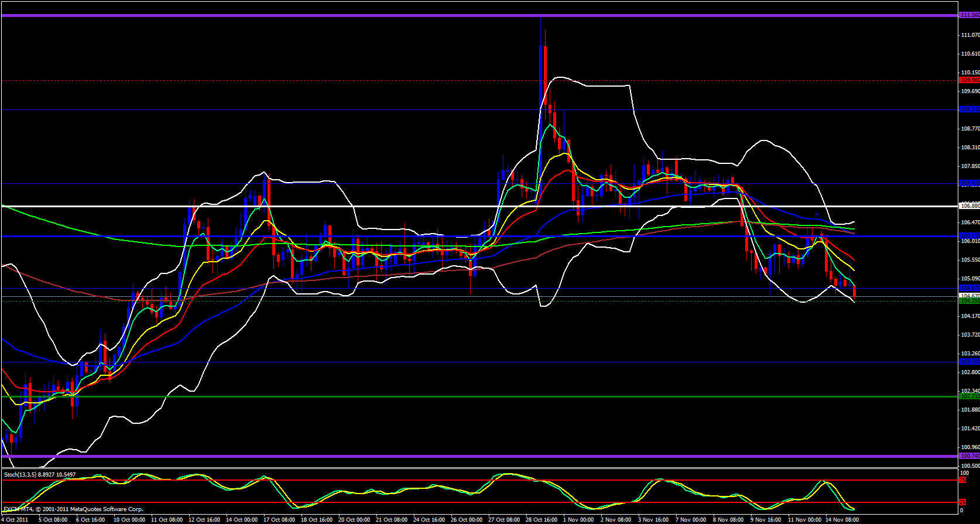Viewport: 980px width, 524px height.
Task: Click the stochastic 75 level marker
Action: click(962, 480)
